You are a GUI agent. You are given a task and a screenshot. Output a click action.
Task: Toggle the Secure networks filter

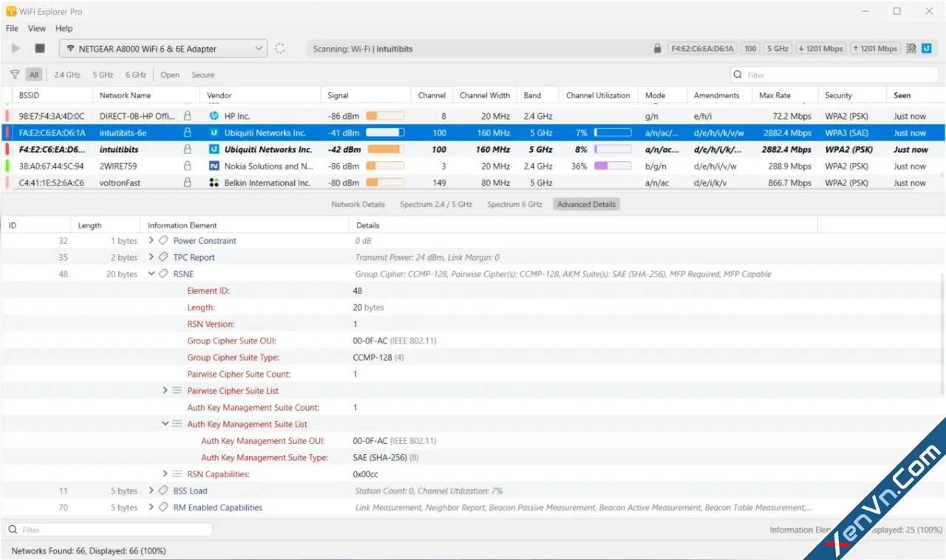click(203, 75)
